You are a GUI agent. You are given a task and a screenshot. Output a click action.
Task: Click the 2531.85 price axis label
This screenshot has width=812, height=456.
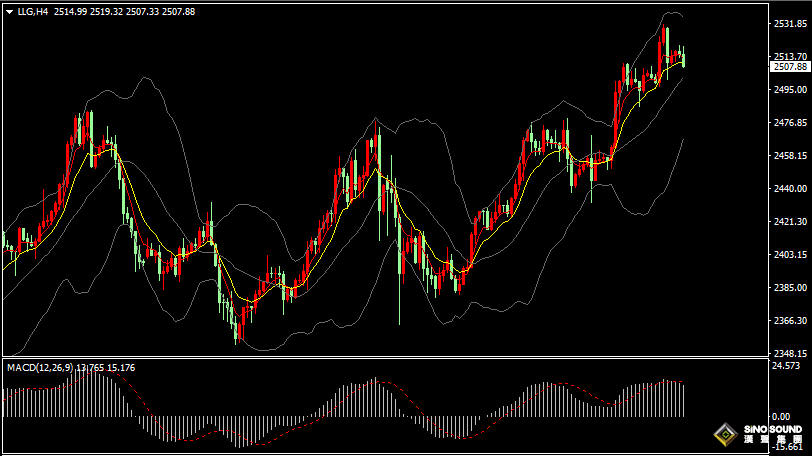790,23
